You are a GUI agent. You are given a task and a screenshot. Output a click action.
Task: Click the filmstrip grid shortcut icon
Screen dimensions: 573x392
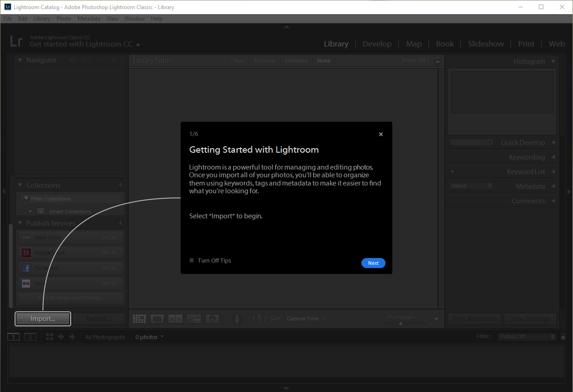pyautogui.click(x=49, y=337)
